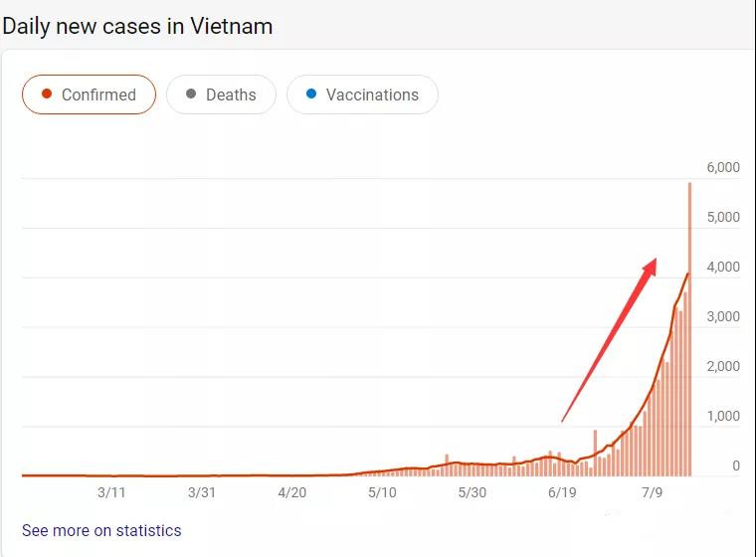Viewport: 756px width, 557px height.
Task: Switch to the Deaths chip
Action: pos(221,94)
